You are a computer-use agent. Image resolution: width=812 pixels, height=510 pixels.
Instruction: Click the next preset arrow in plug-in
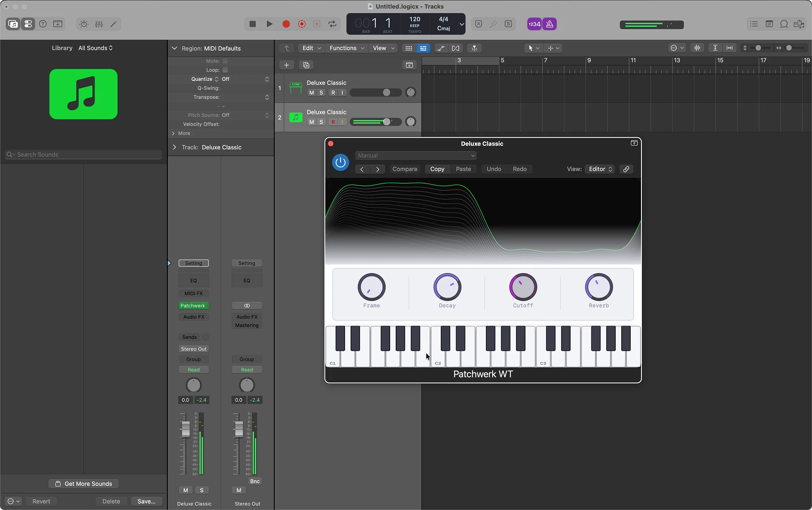tap(378, 169)
